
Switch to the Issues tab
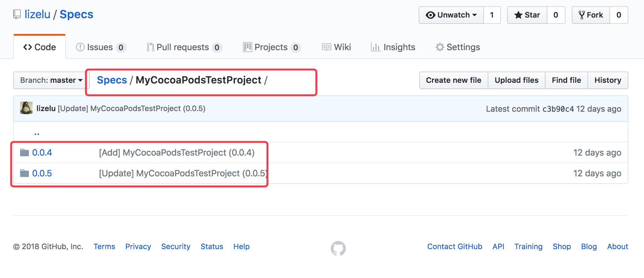point(101,47)
